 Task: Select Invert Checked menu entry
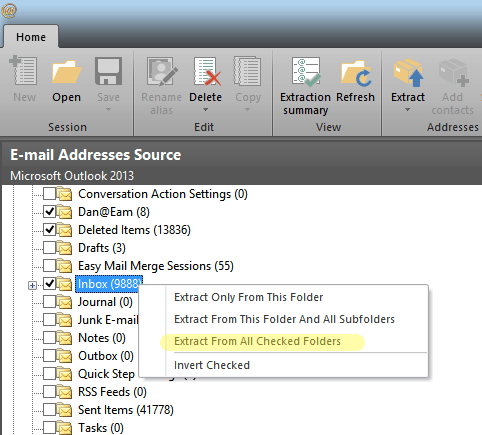pos(212,365)
